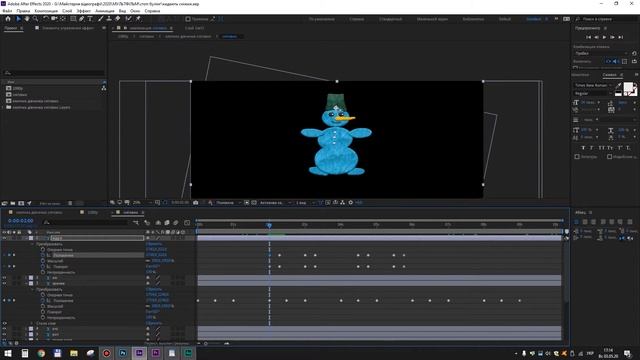Reset layer 1 Transform via Сбросить link
Image resolution: width=640 pixels, height=360 pixels.
(154, 244)
